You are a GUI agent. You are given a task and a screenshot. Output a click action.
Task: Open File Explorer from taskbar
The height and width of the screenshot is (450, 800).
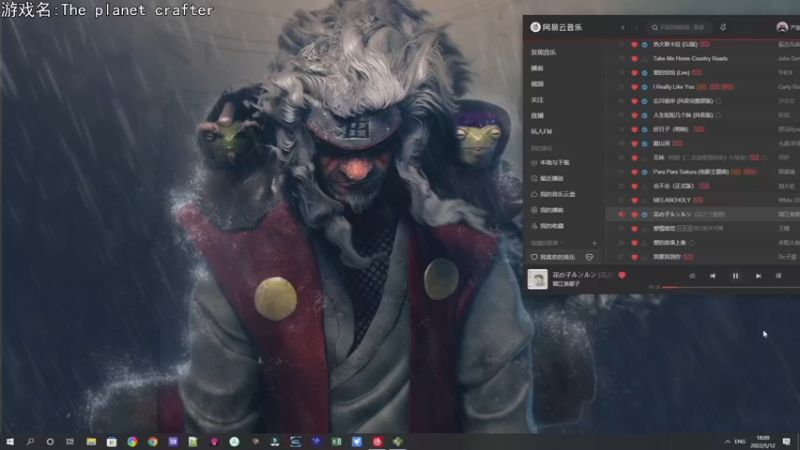(91, 442)
